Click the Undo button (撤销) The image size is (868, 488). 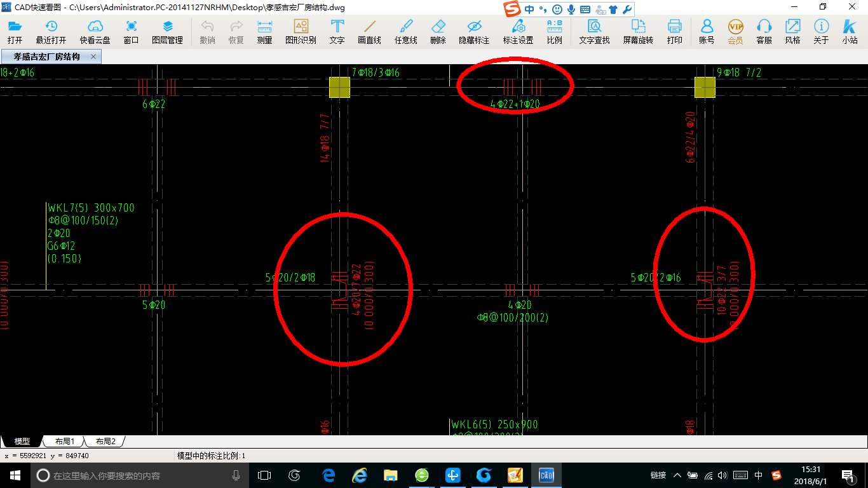point(207,32)
